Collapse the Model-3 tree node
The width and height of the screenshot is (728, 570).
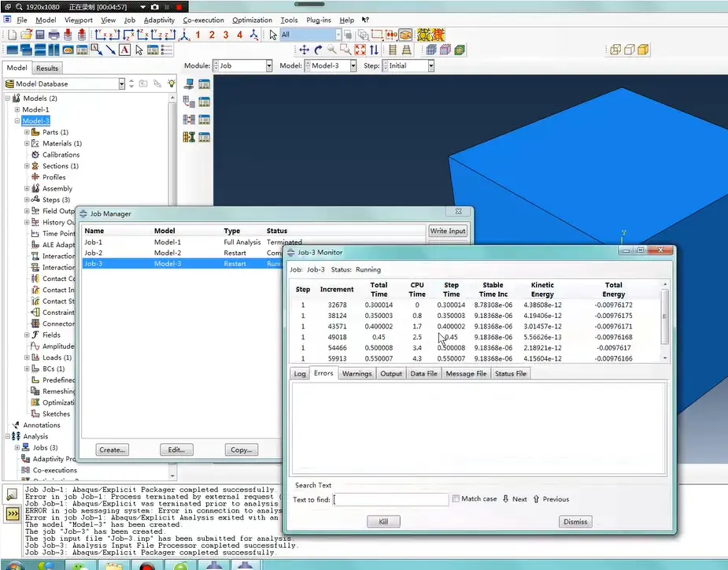coord(17,120)
